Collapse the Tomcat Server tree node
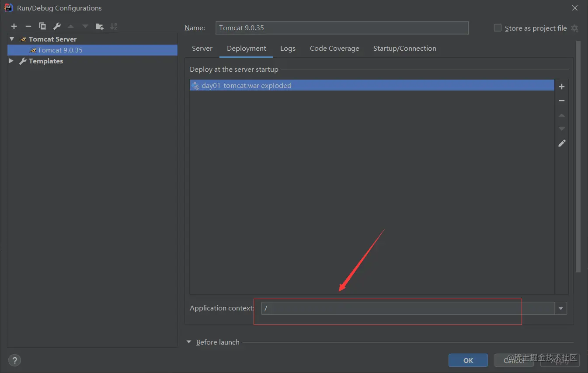The height and width of the screenshot is (373, 588). (12, 39)
